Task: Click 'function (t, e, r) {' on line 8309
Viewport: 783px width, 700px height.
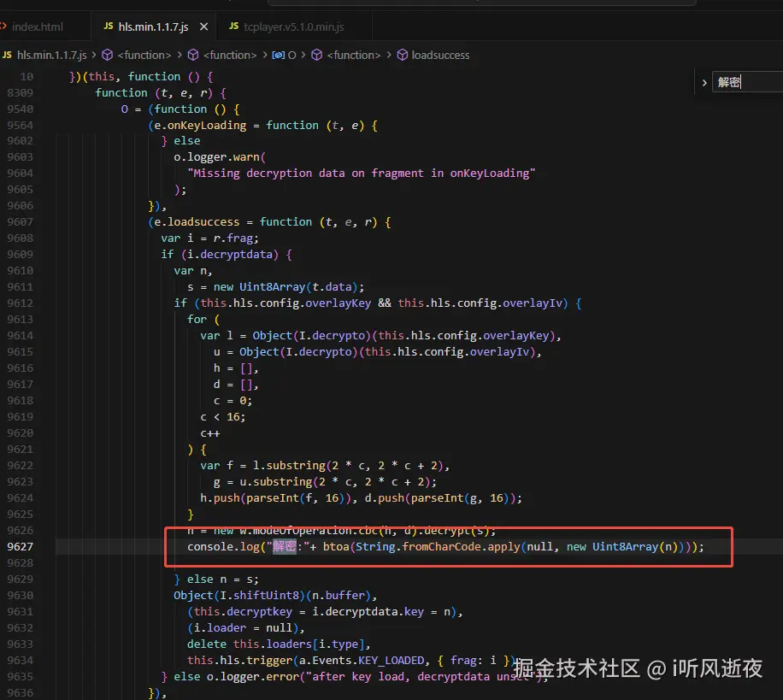Action: click(x=161, y=93)
